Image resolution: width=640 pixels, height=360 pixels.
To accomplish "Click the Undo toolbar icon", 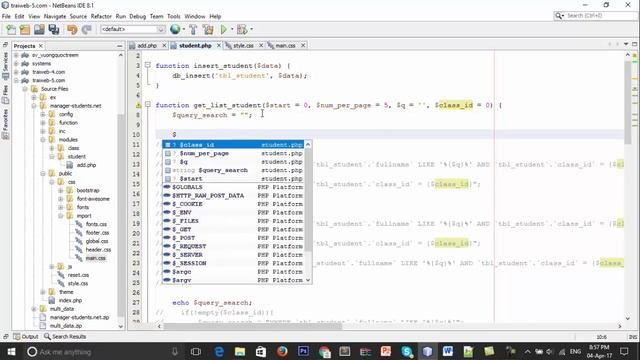I will [72, 29].
